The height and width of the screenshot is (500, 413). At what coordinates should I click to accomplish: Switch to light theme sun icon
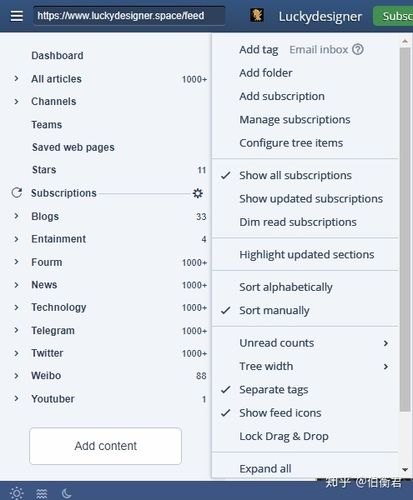click(x=17, y=493)
